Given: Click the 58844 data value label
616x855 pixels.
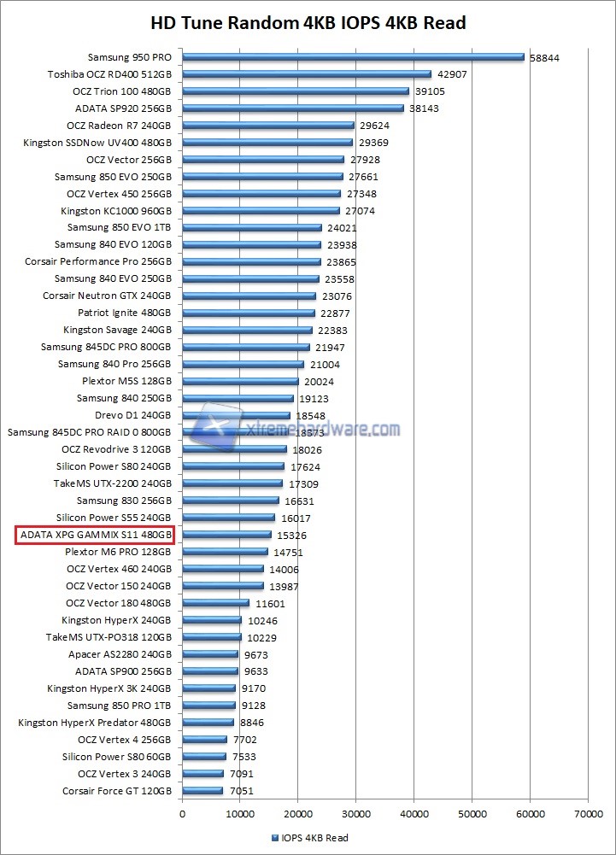Looking at the screenshot, I should [x=544, y=58].
